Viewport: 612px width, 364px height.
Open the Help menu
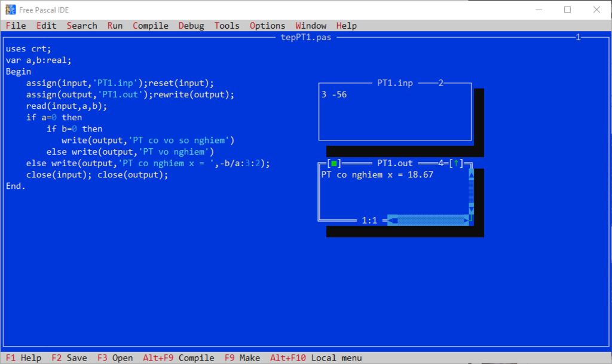346,26
